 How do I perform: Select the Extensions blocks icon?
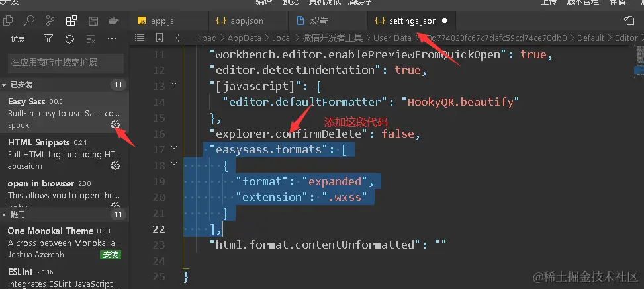71,21
